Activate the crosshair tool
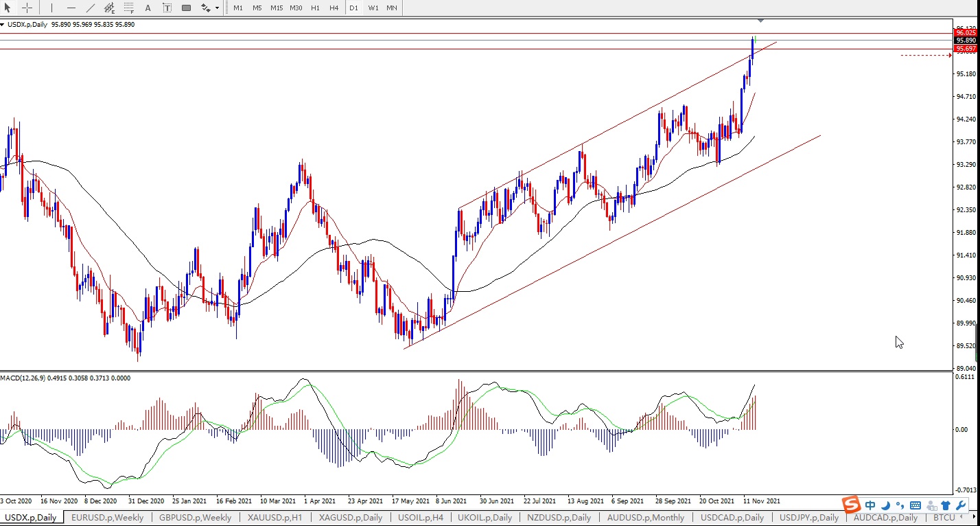Viewport: 980px width, 526px height. tap(27, 8)
